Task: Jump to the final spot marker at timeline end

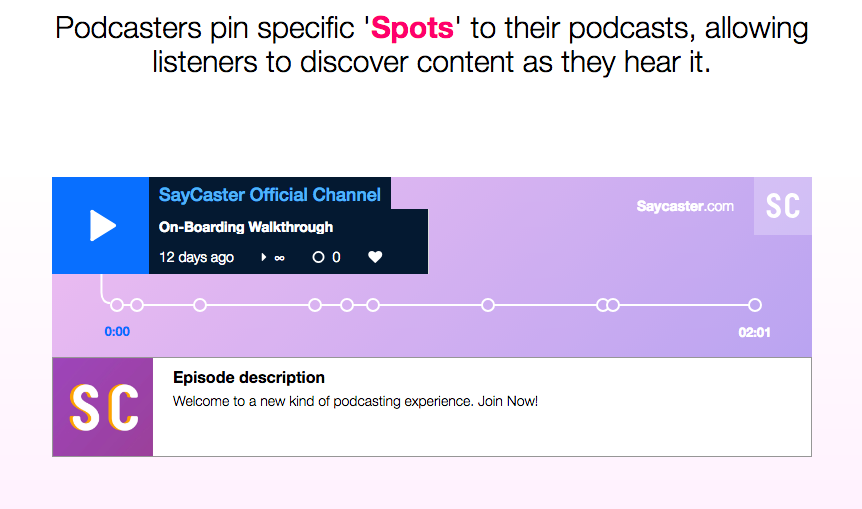Action: click(x=755, y=305)
